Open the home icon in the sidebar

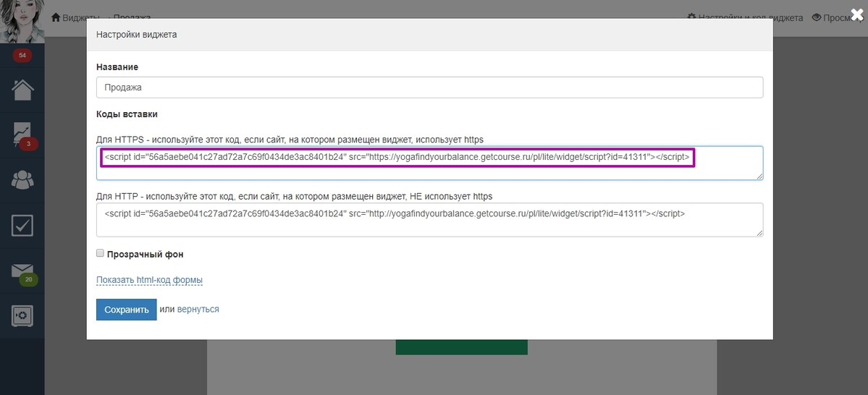tap(22, 90)
